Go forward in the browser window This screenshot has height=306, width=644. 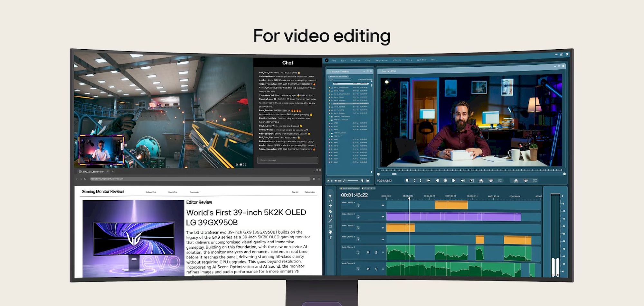click(x=81, y=179)
